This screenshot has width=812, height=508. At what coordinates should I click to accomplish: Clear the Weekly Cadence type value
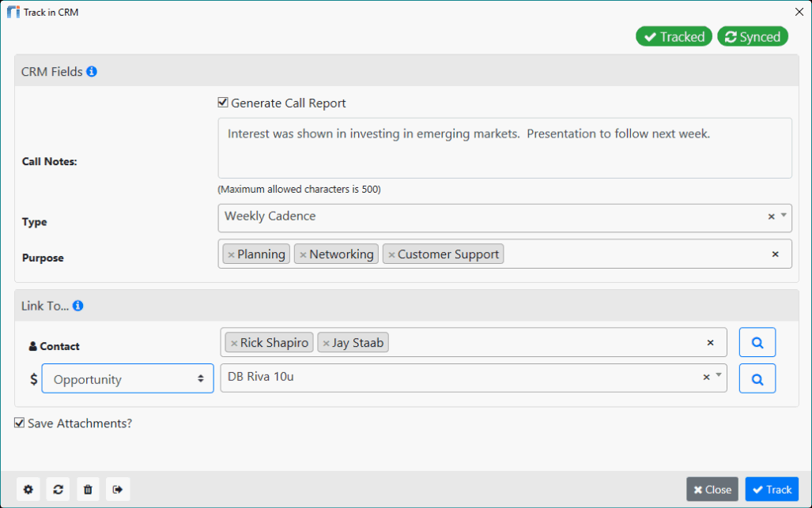click(x=771, y=216)
